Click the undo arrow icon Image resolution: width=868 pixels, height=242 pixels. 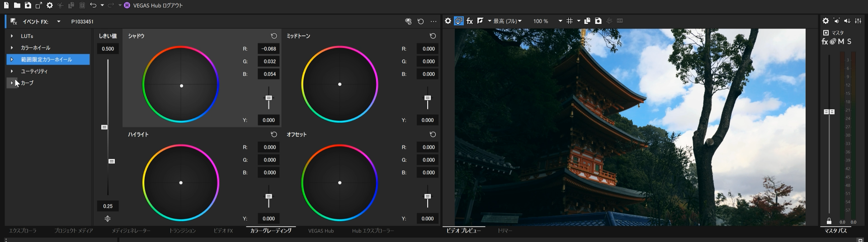coord(93,5)
